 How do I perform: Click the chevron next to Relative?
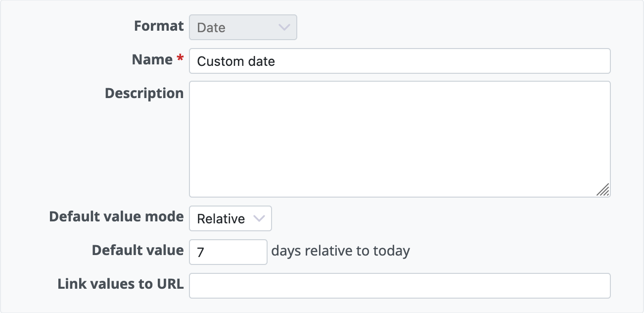click(x=259, y=218)
